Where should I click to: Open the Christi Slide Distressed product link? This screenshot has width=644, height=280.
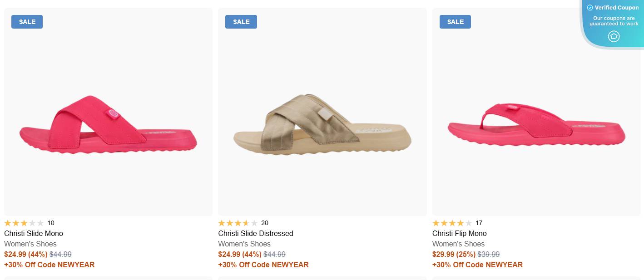[255, 233]
